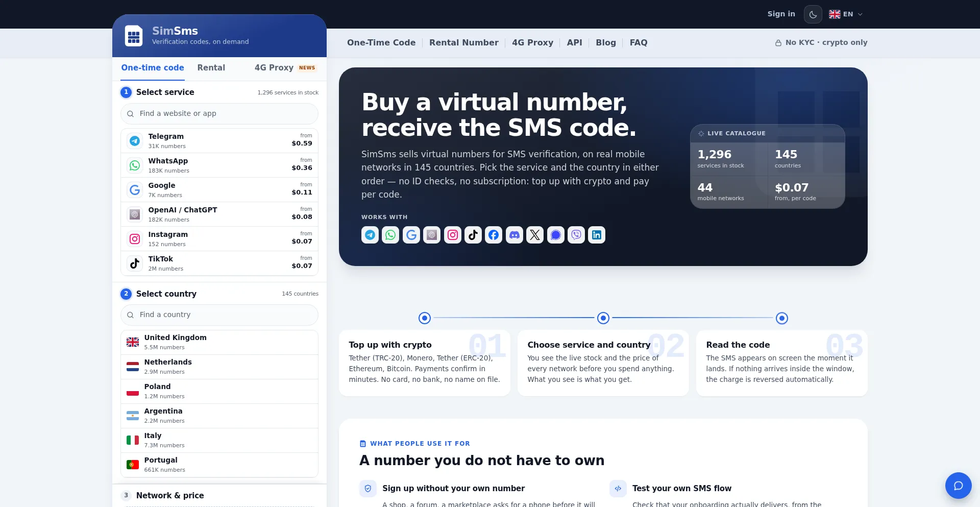The height and width of the screenshot is (507, 980).
Task: Click the OpenAI icon under Works With
Action: [432, 235]
